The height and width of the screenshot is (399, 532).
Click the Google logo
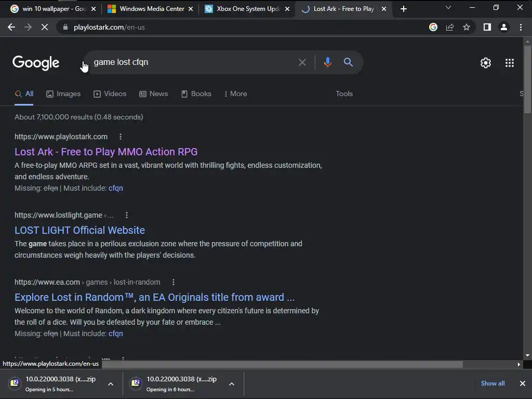[x=36, y=63]
